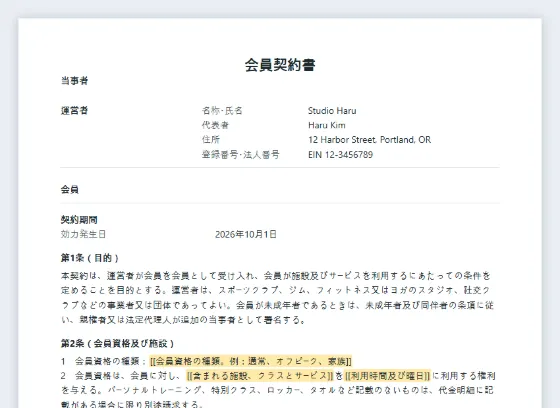This screenshot has width=560, height=408.
Task: Click the 登録番号·法人番号 label
Action: 241,155
